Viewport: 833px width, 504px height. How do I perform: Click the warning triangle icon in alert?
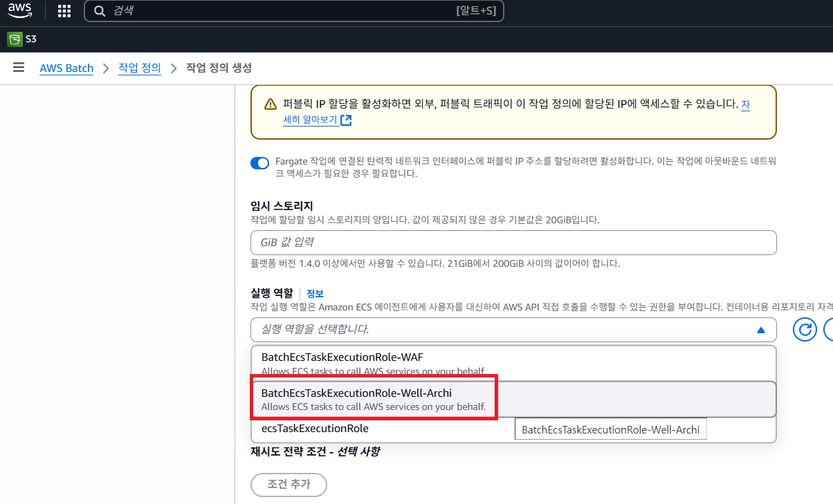pyautogui.click(x=271, y=104)
